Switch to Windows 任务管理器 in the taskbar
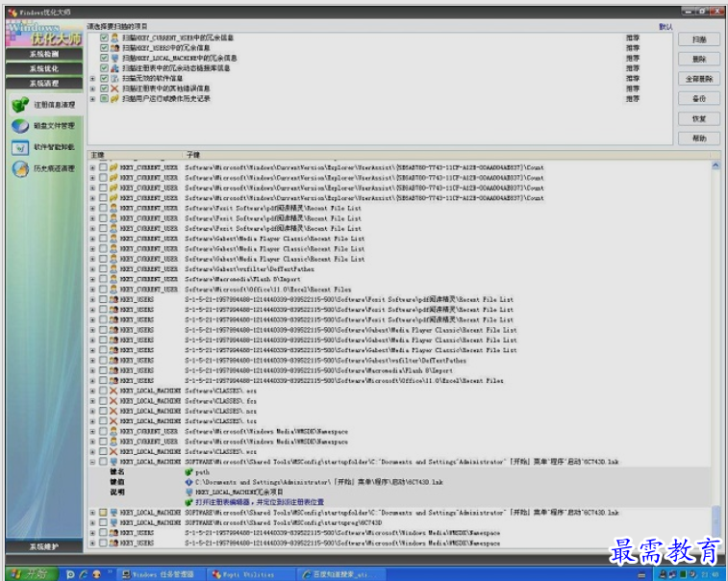This screenshot has width=728, height=581. [x=159, y=574]
